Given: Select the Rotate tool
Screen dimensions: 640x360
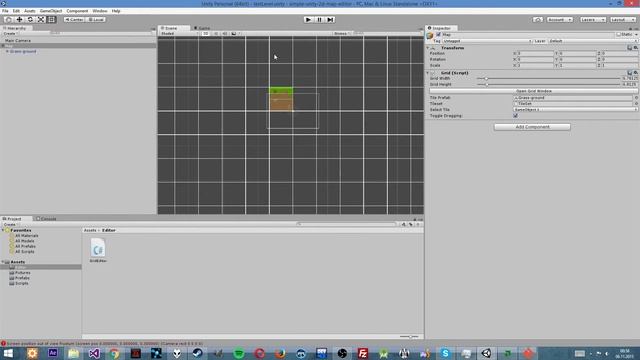Looking at the screenshot, I should [30, 20].
